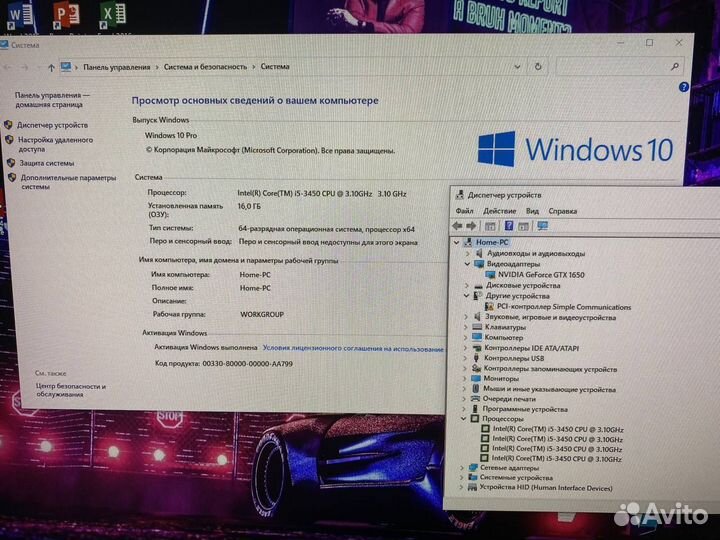Click the NVIDIA GeForce GTX 1650 adapter icon
The height and width of the screenshot is (540, 720).
490,275
